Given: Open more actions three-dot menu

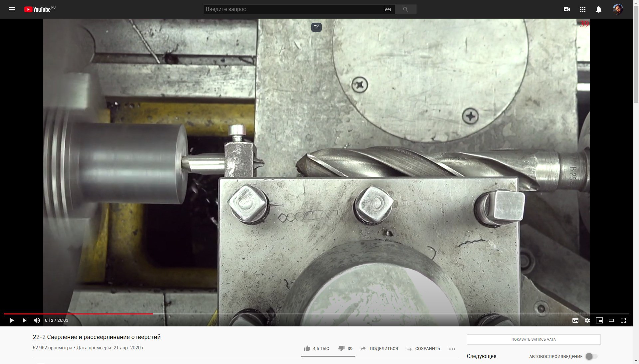Looking at the screenshot, I should (452, 349).
